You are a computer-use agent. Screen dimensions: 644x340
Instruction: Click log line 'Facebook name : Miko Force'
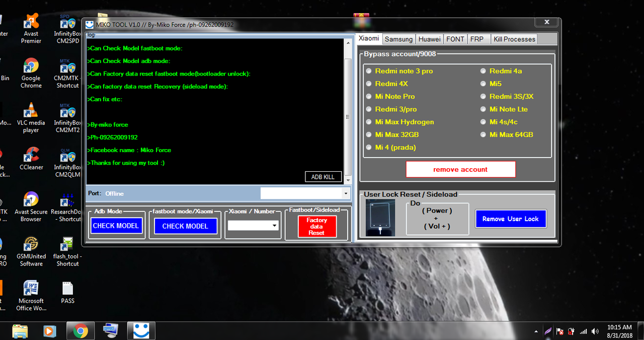pos(129,150)
